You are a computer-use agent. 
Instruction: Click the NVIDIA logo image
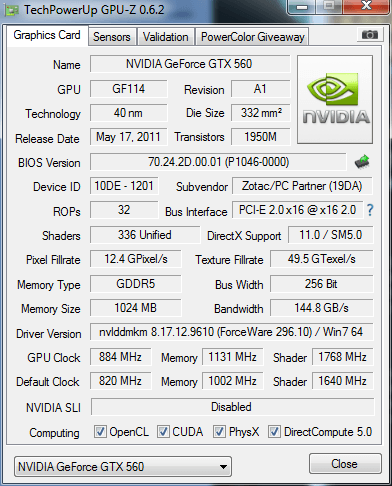pyautogui.click(x=335, y=99)
